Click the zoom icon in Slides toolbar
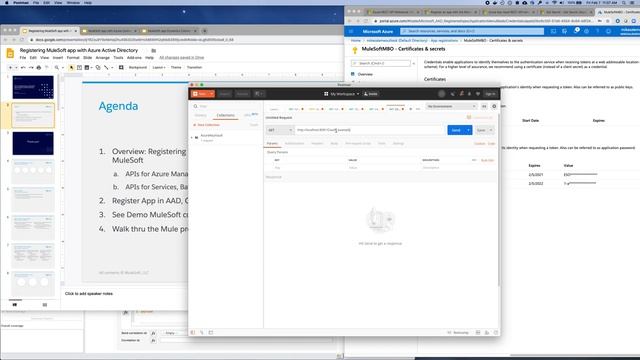 (57, 67)
